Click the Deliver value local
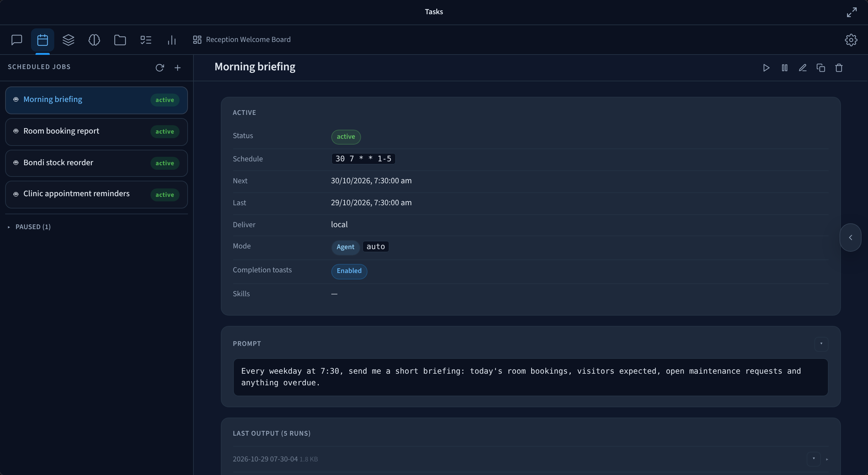The image size is (868, 475). 339,225
